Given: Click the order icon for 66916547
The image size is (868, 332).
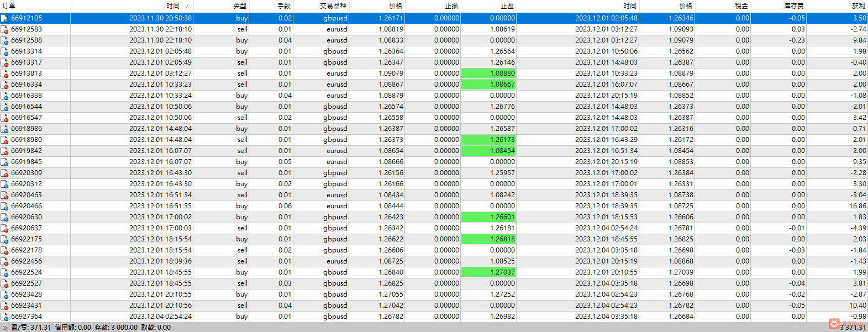Looking at the screenshot, I should (4, 118).
